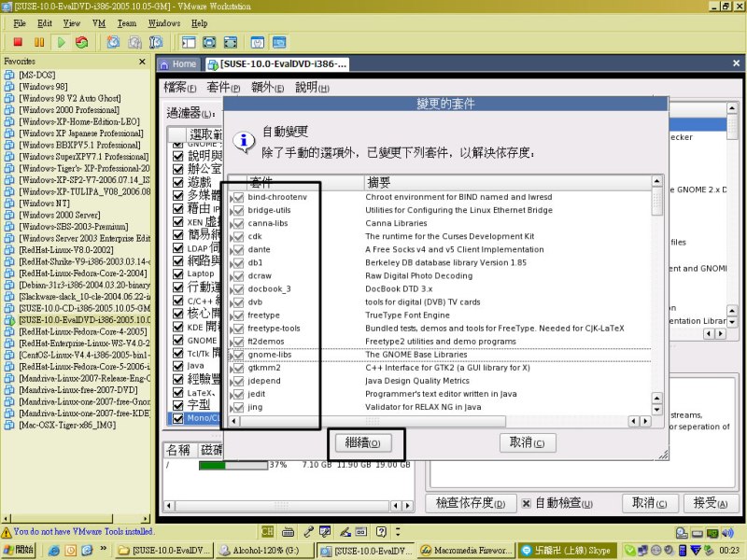The width and height of the screenshot is (747, 560).
Task: Toggle the Laptop selection checkbox
Action: click(x=178, y=273)
